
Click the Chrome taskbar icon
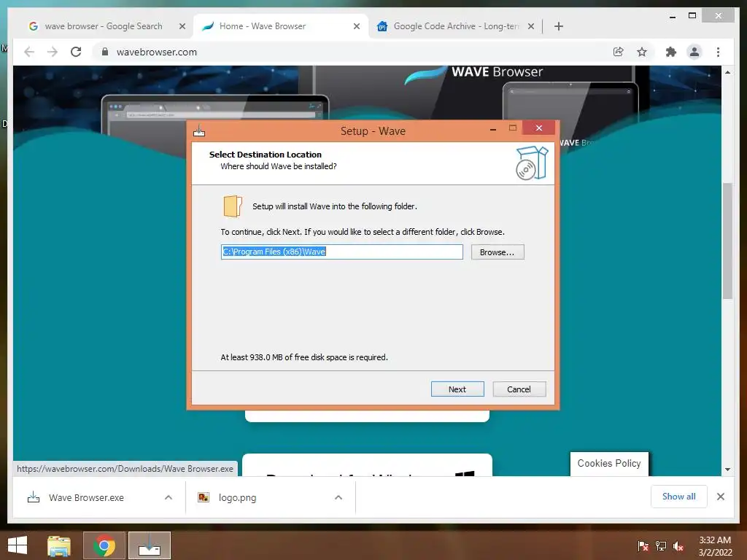click(104, 545)
